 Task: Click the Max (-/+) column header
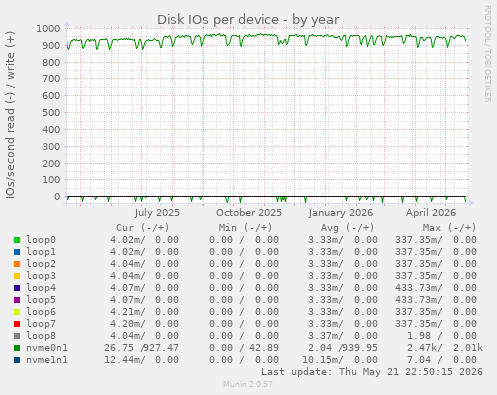(450, 228)
